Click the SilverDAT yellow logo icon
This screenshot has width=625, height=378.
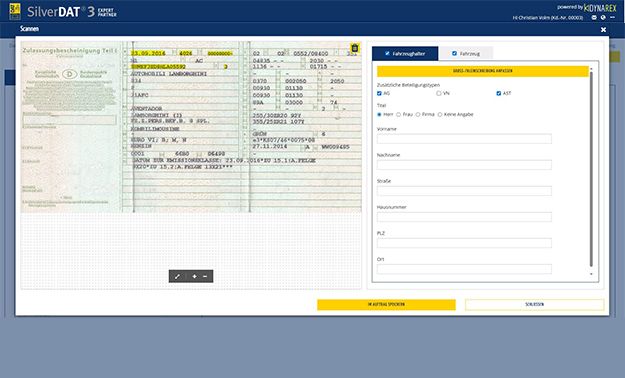point(15,11)
